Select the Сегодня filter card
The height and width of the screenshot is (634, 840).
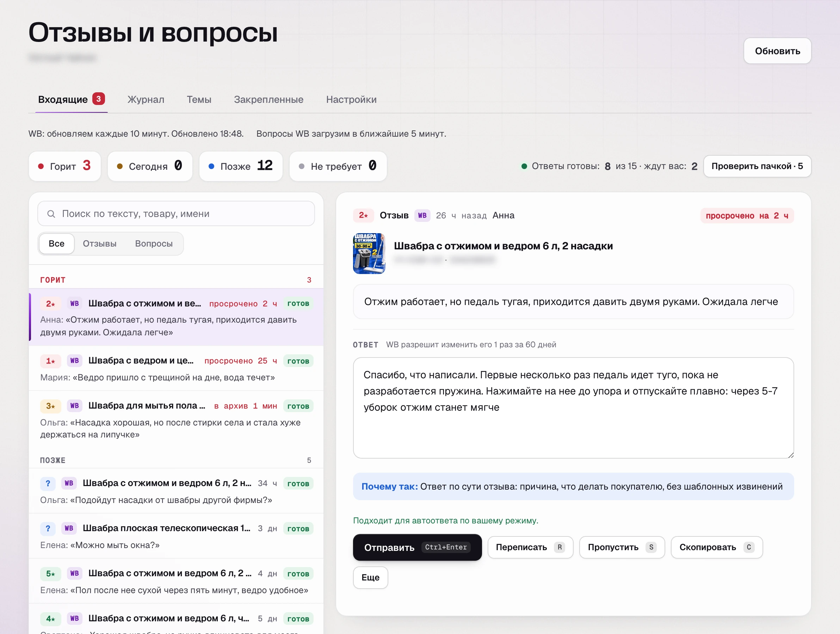(x=150, y=166)
